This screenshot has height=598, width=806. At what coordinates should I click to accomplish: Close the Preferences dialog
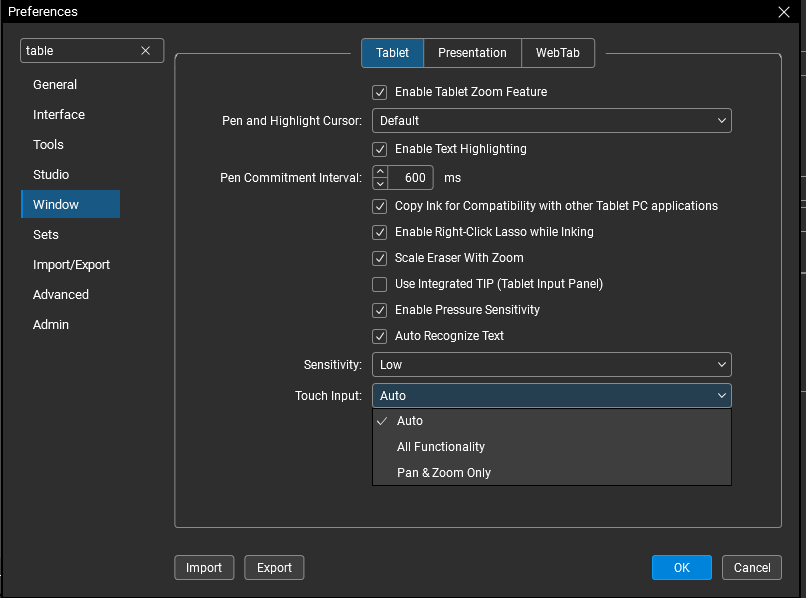click(783, 12)
